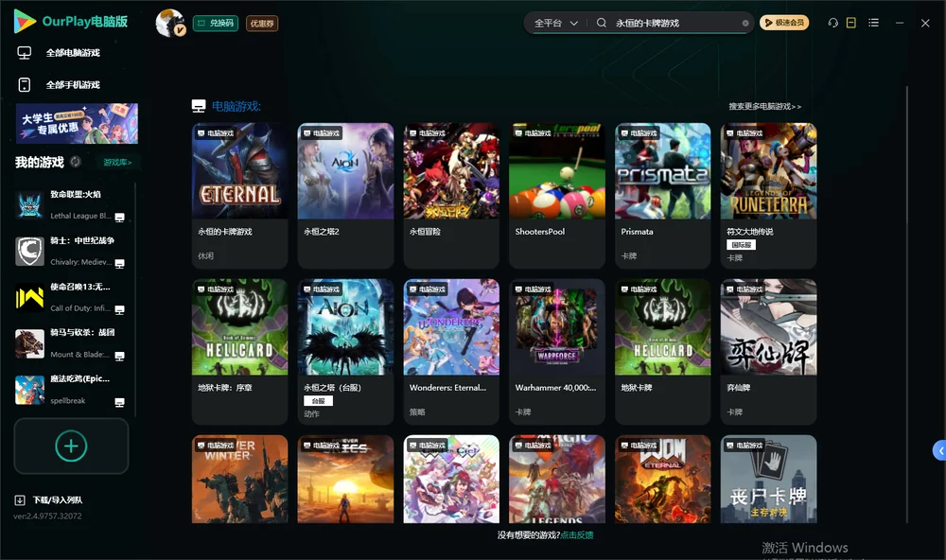Open the user avatar profile
The width and height of the screenshot is (946, 560).
[170, 23]
